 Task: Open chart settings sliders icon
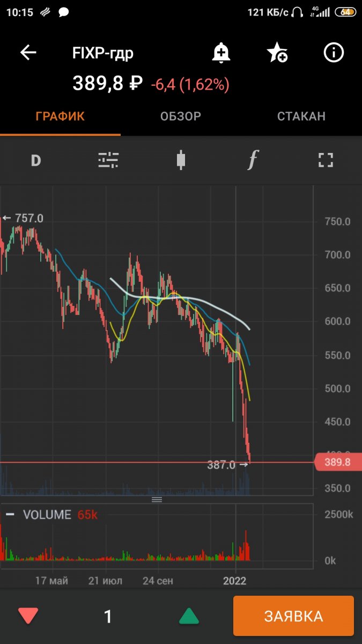click(x=108, y=160)
